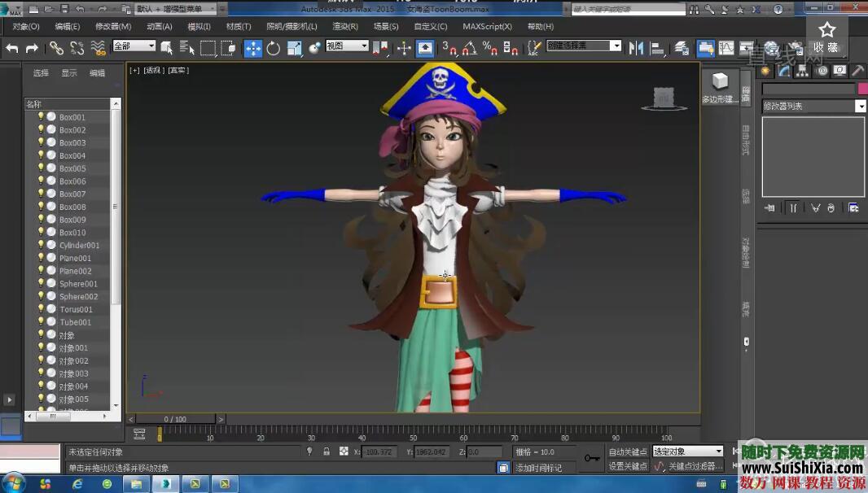Activate the Select and Link tool

pyautogui.click(x=56, y=49)
